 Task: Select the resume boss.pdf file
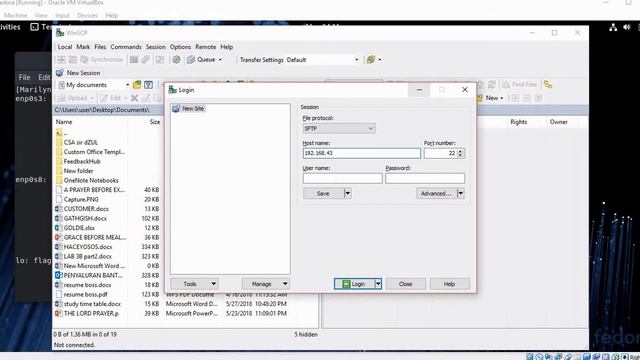coord(85,294)
